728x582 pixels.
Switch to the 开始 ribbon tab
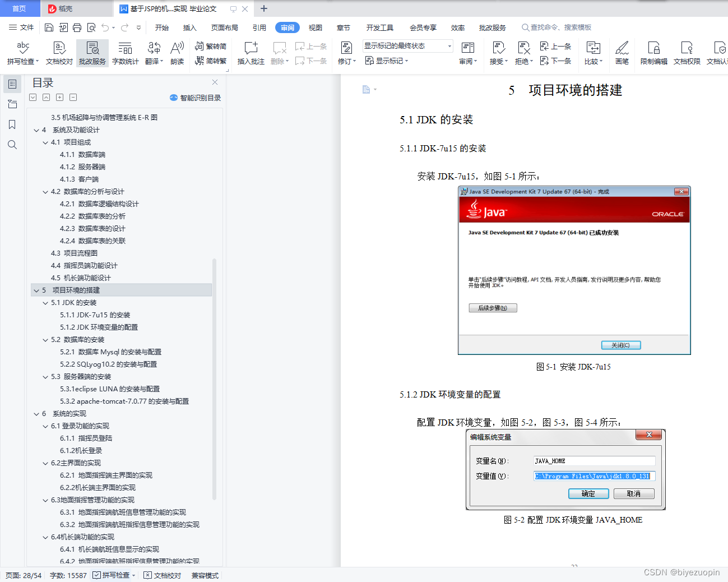(162, 27)
